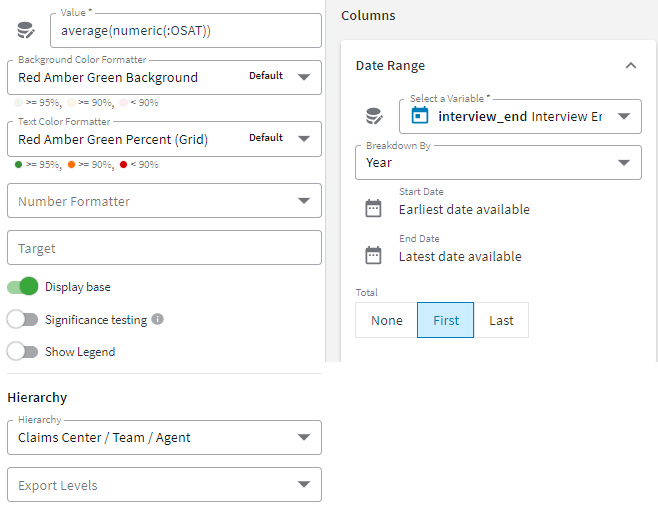This screenshot has height=528, width=658.
Task: Click the red dot color swatch under Text Color
Action: click(123, 165)
